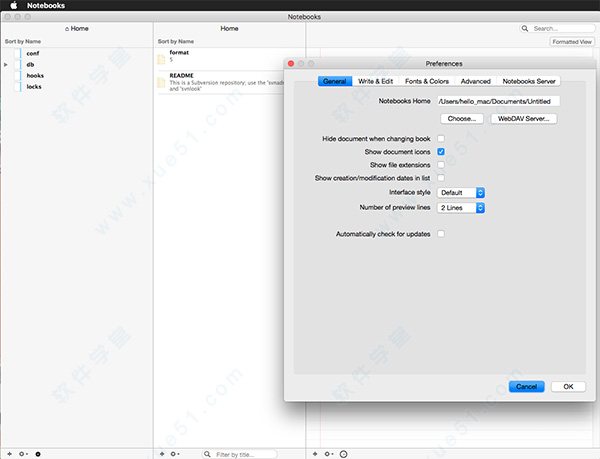600x459 pixels.
Task: Click the Choose... button
Action: pyautogui.click(x=462, y=119)
